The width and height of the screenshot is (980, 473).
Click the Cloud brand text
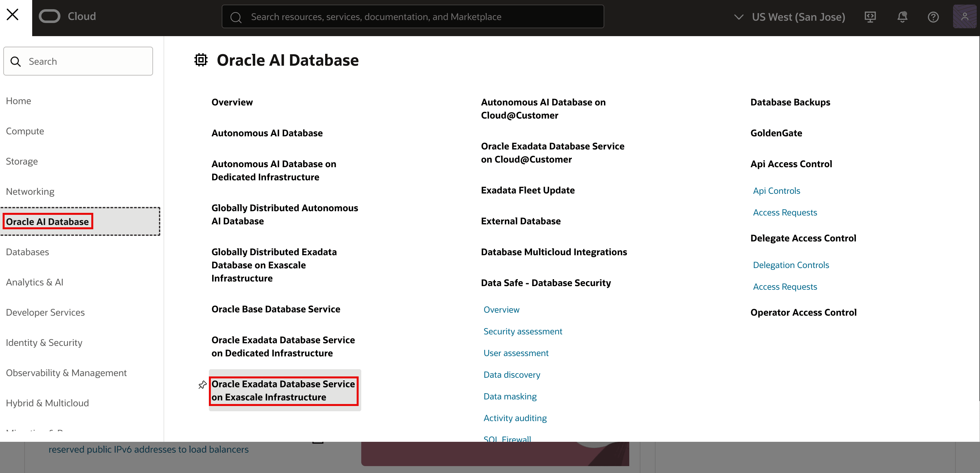click(x=82, y=16)
